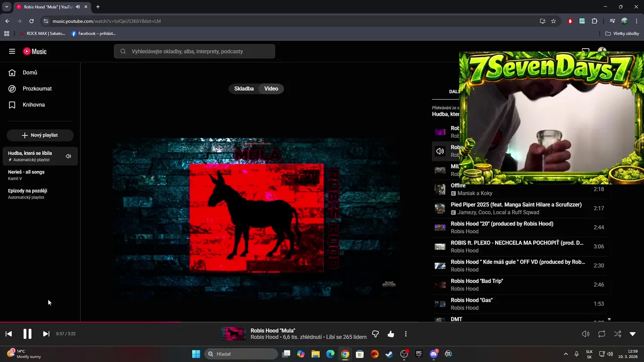Open Všetky záložky bookmarks folder
This screenshot has width=644, height=362.
[x=622, y=34]
